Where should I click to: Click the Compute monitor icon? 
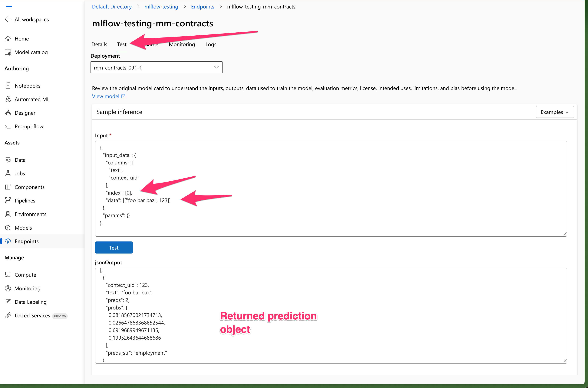(x=8, y=275)
